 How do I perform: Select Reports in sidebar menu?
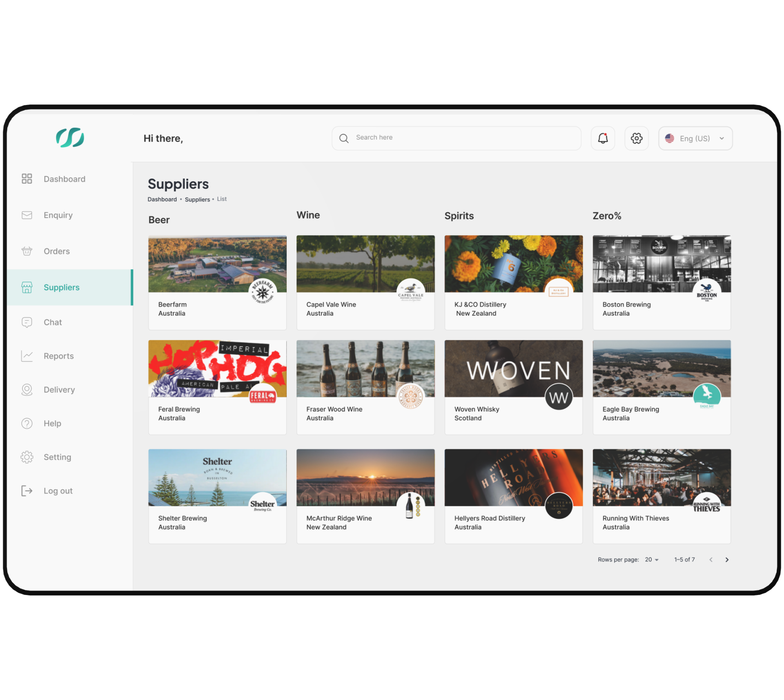pyautogui.click(x=59, y=356)
